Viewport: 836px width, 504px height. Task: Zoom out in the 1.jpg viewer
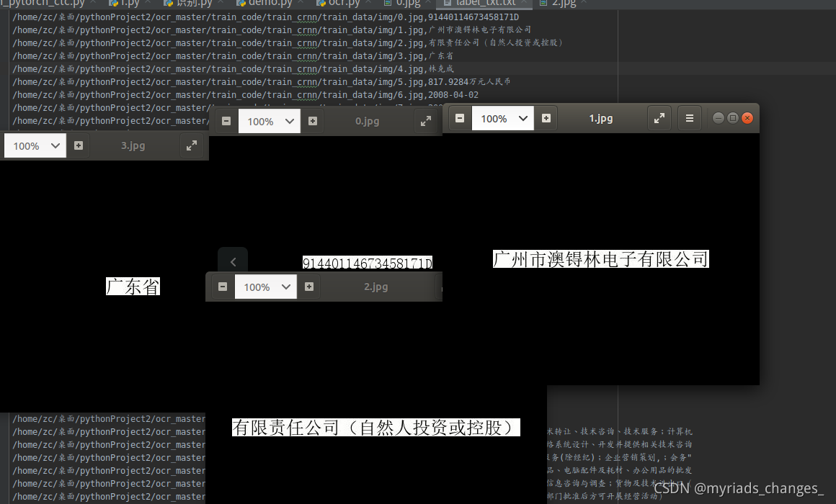(x=460, y=118)
